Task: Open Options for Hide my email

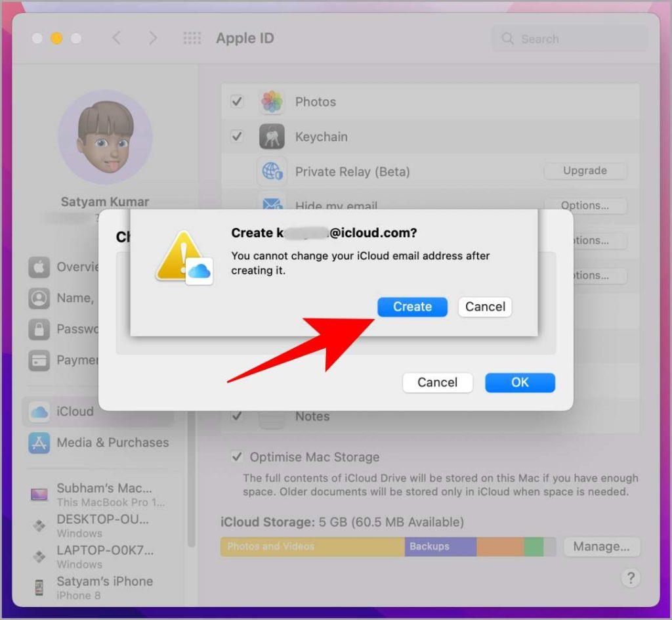Action: pyautogui.click(x=585, y=206)
